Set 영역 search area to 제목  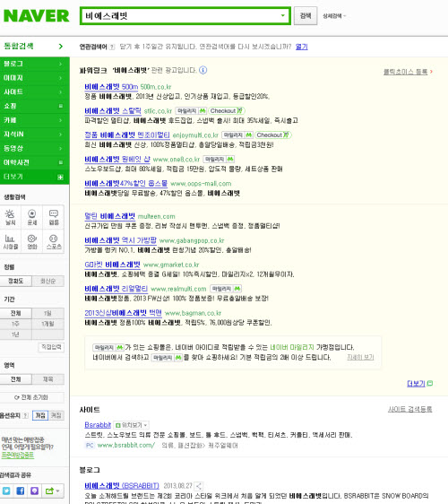[x=47, y=379]
